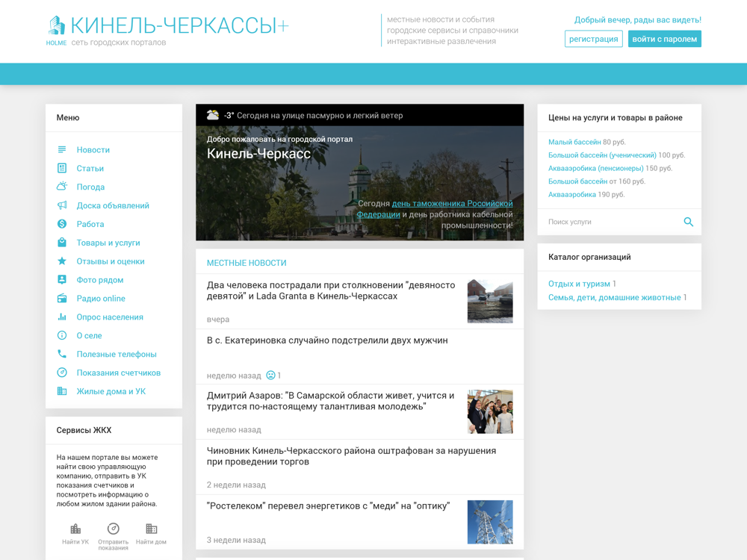Click the Найти УК buildings icon
747x560 pixels.
pos(75,529)
